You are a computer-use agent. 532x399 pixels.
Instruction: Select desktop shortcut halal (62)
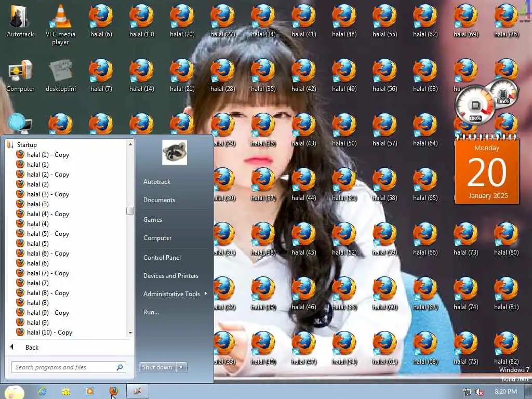pyautogui.click(x=425, y=20)
